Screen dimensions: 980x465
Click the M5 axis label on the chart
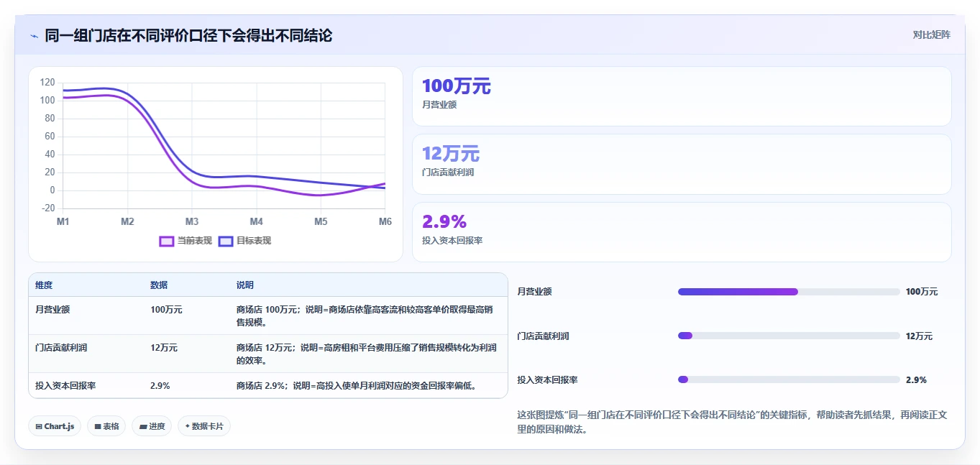(x=321, y=221)
